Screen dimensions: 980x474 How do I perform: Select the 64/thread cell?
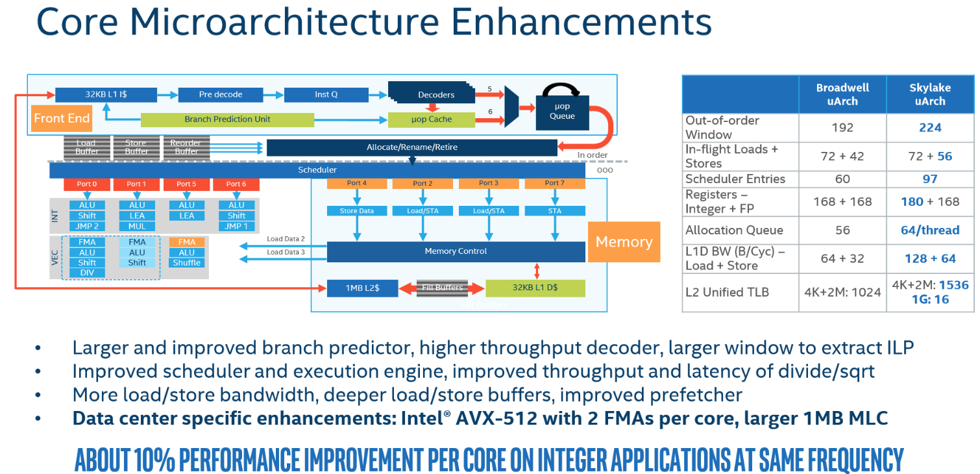click(930, 230)
